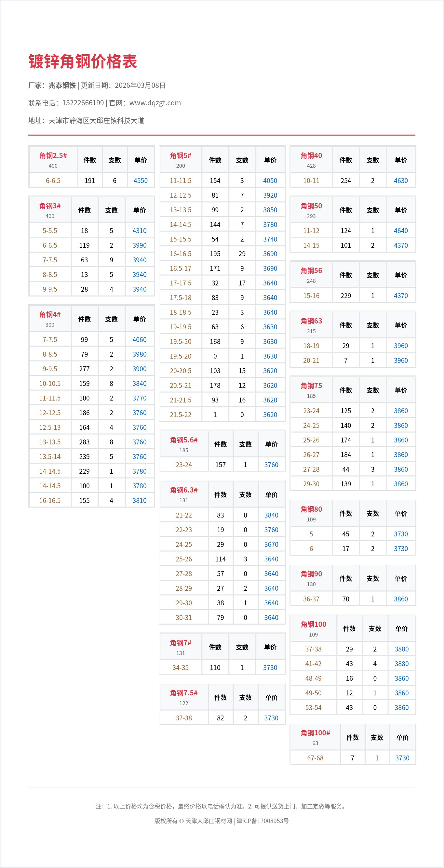444x868 pixels.
Task: Select spec 13-13.5 in the 角钢5# table
Action: pos(181,210)
